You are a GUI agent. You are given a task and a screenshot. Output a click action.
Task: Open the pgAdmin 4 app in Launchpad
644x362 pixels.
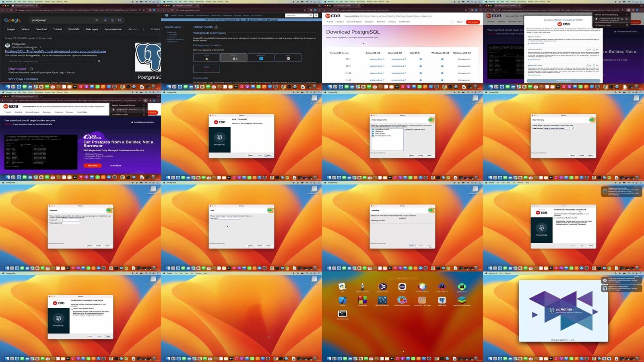tap(442, 301)
